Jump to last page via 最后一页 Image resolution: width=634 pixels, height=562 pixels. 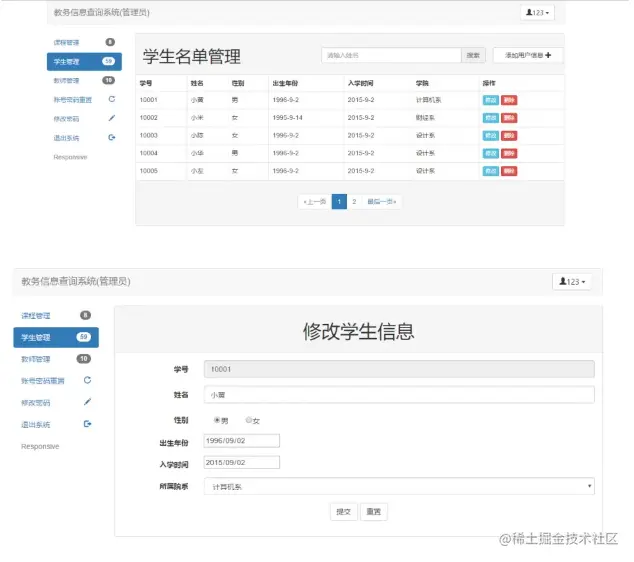coord(381,202)
